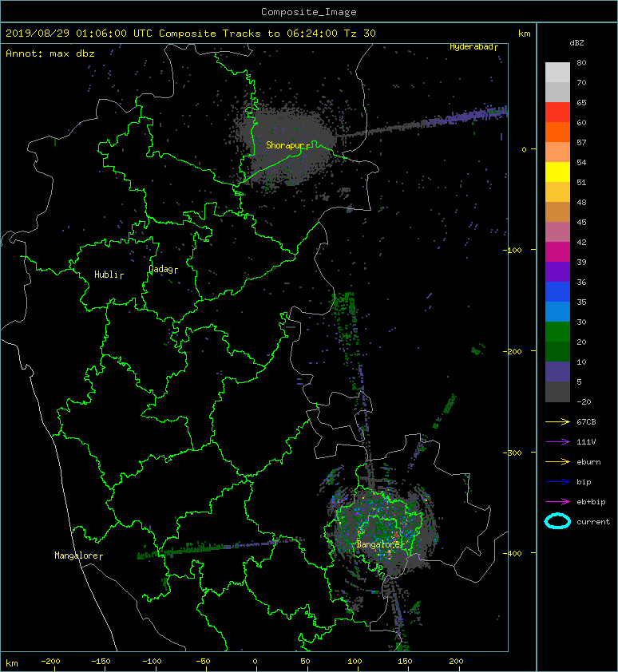The height and width of the screenshot is (672, 618).
Task: Click the 'current' legend text
Action: pos(593,522)
